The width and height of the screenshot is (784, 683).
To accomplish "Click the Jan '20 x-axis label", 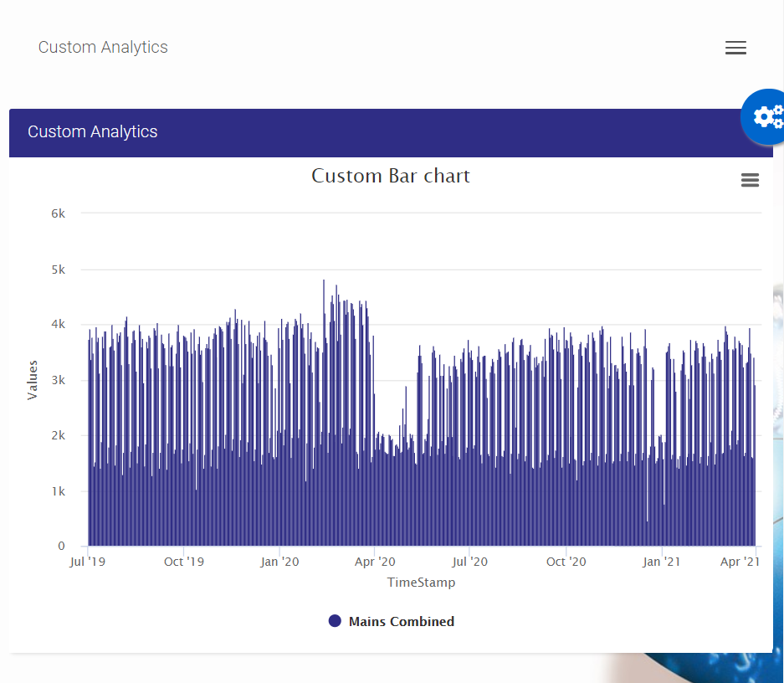I will [x=279, y=562].
